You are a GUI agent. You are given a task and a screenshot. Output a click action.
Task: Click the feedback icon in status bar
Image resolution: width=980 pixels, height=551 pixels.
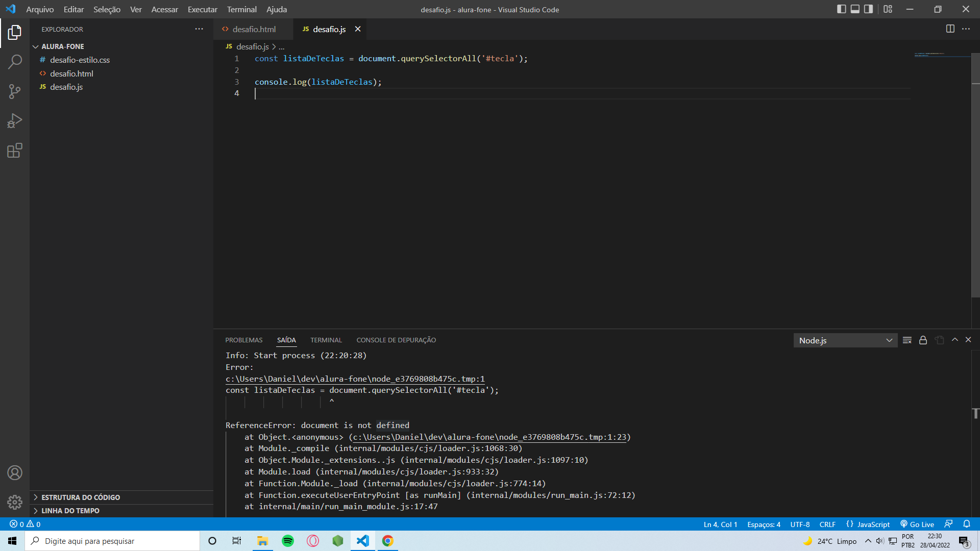(948, 524)
